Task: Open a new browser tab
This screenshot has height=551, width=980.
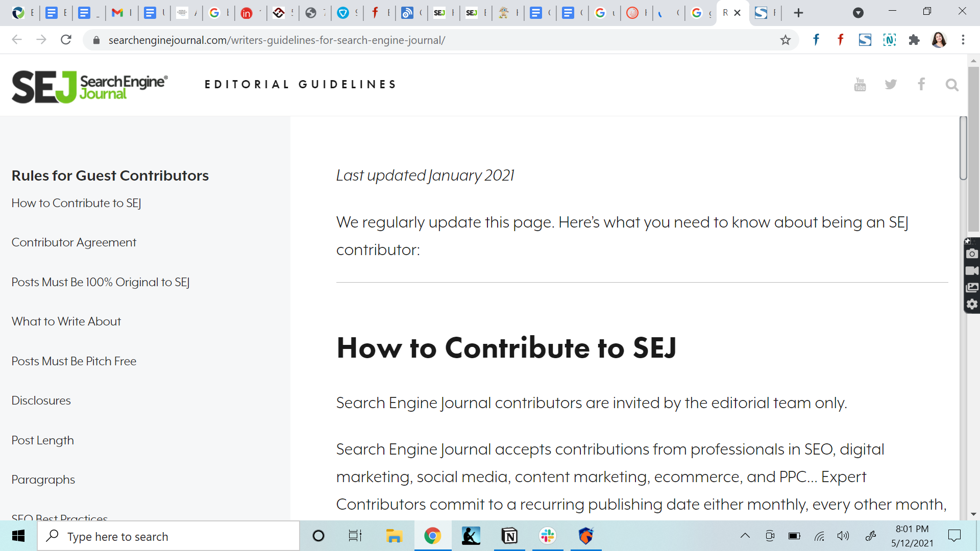Action: pyautogui.click(x=799, y=13)
